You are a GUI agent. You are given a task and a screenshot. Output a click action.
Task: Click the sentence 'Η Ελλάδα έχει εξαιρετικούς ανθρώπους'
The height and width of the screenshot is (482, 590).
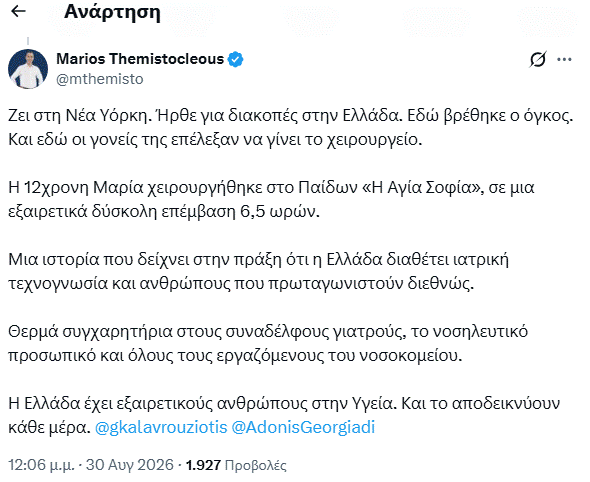[x=201, y=403]
